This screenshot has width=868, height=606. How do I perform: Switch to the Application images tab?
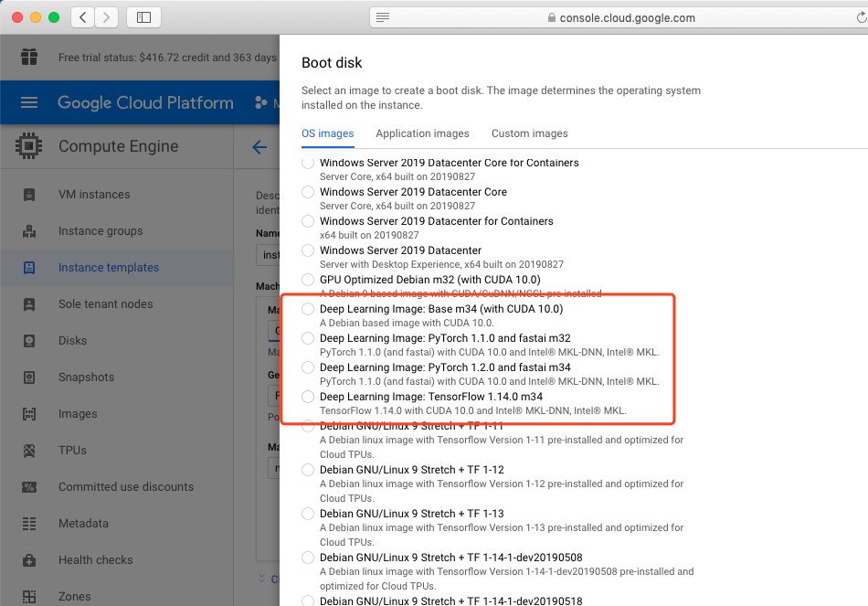pos(422,133)
